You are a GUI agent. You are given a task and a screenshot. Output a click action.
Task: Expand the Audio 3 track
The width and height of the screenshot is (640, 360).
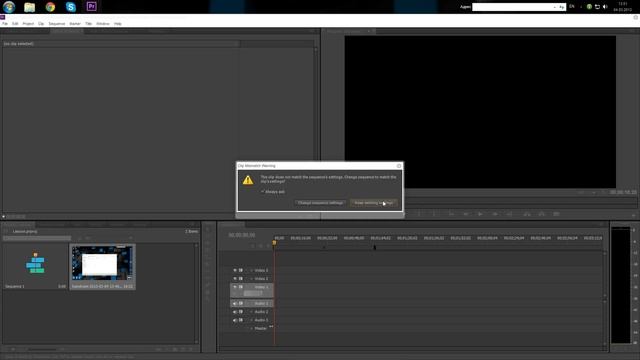pyautogui.click(x=251, y=320)
